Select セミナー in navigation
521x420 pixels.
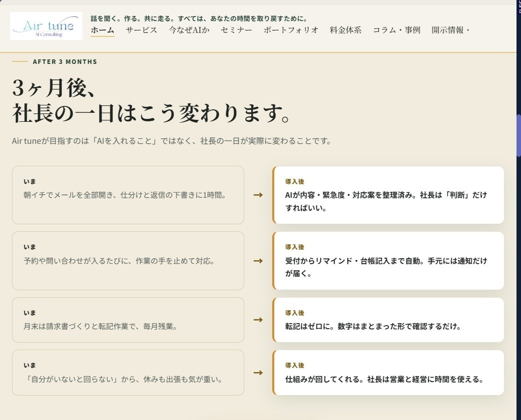236,30
